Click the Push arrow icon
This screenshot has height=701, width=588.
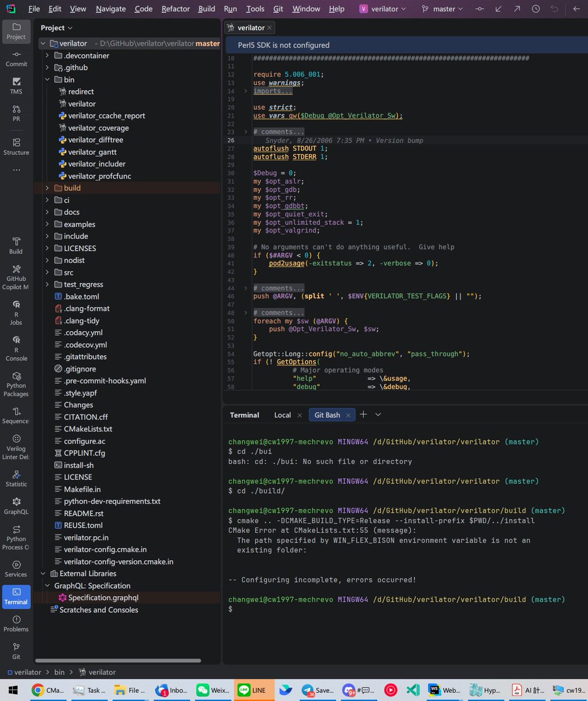pyautogui.click(x=517, y=9)
